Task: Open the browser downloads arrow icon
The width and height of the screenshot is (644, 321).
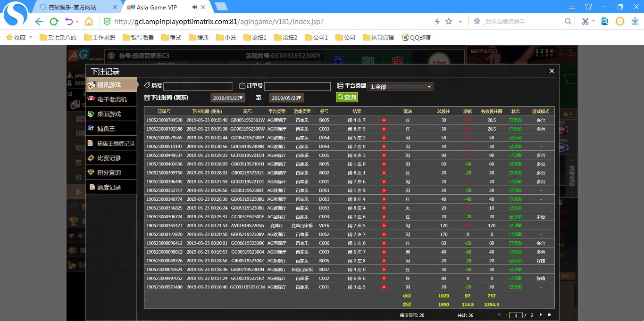Action: coord(635,22)
